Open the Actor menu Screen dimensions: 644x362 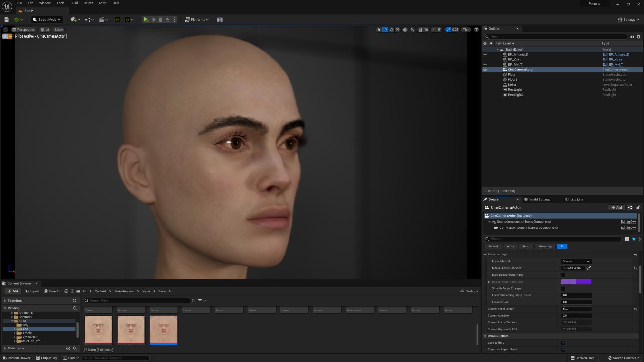[x=103, y=3]
